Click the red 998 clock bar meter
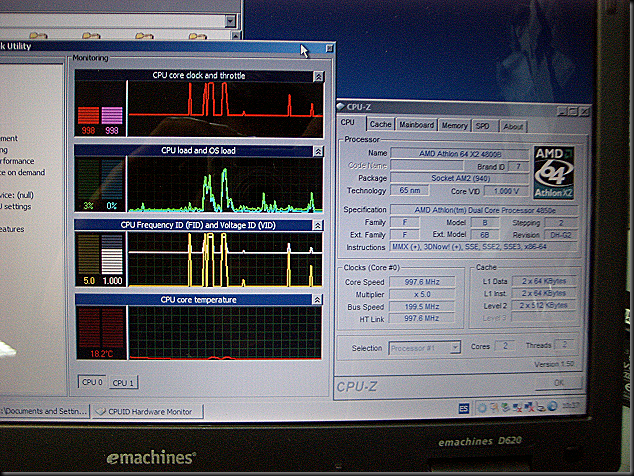The width and height of the screenshot is (634, 476). tap(88, 116)
